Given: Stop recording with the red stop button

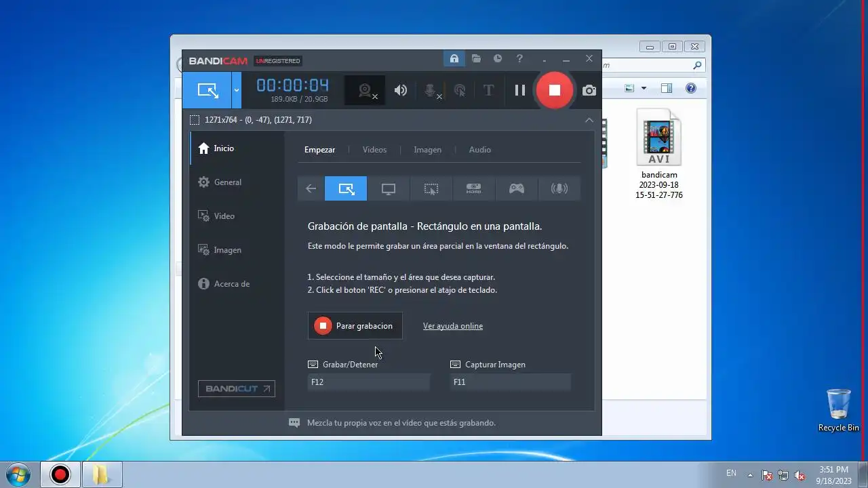Looking at the screenshot, I should tap(554, 90).
